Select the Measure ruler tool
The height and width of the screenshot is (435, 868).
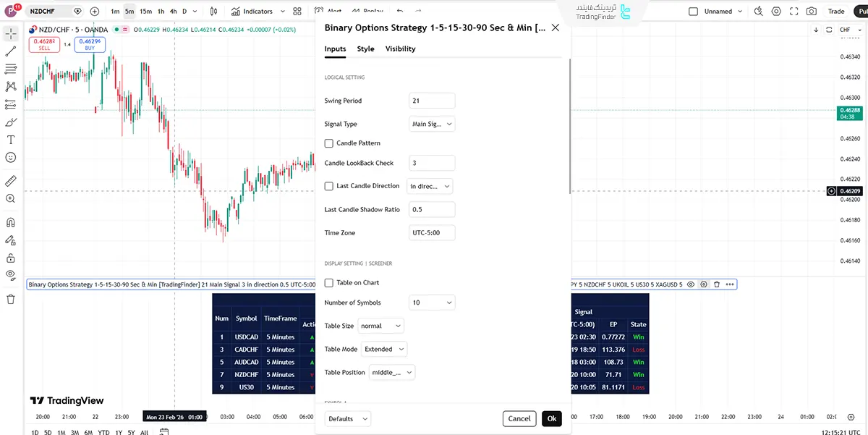click(11, 181)
